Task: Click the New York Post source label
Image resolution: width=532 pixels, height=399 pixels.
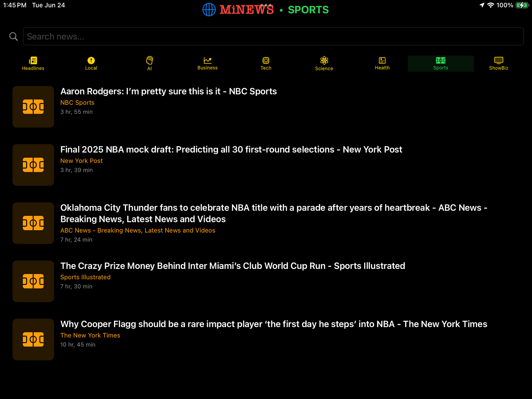Action: (x=82, y=161)
